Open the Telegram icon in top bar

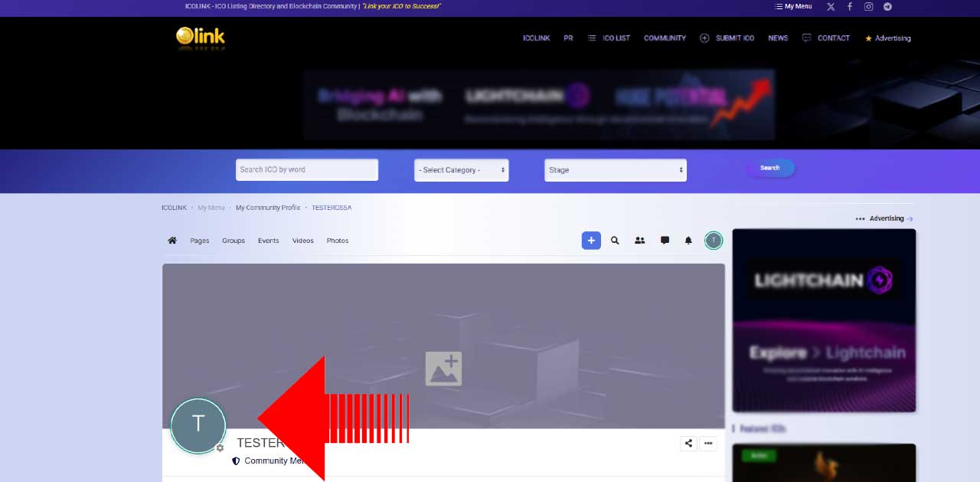pyautogui.click(x=887, y=6)
